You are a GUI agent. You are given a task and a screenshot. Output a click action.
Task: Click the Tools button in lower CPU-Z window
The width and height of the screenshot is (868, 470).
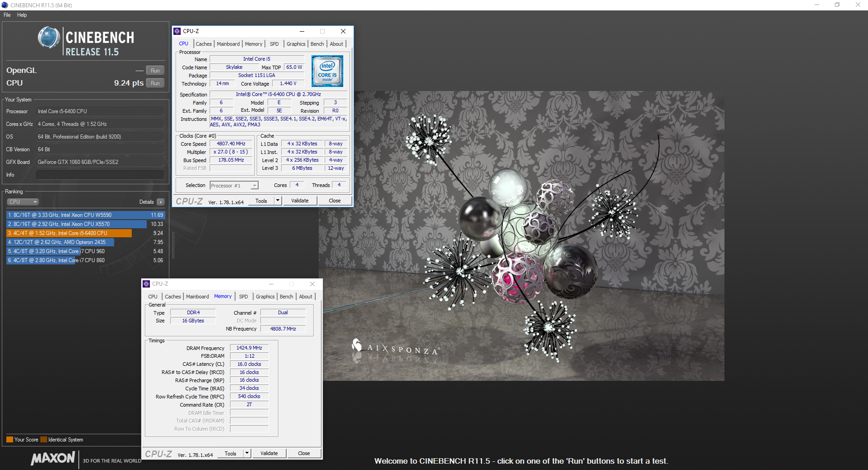(x=230, y=454)
